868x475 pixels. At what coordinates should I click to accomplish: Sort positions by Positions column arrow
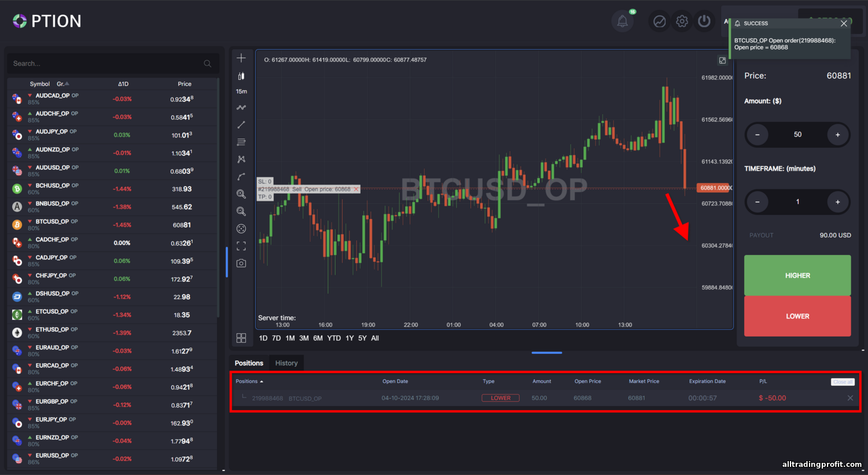point(262,382)
